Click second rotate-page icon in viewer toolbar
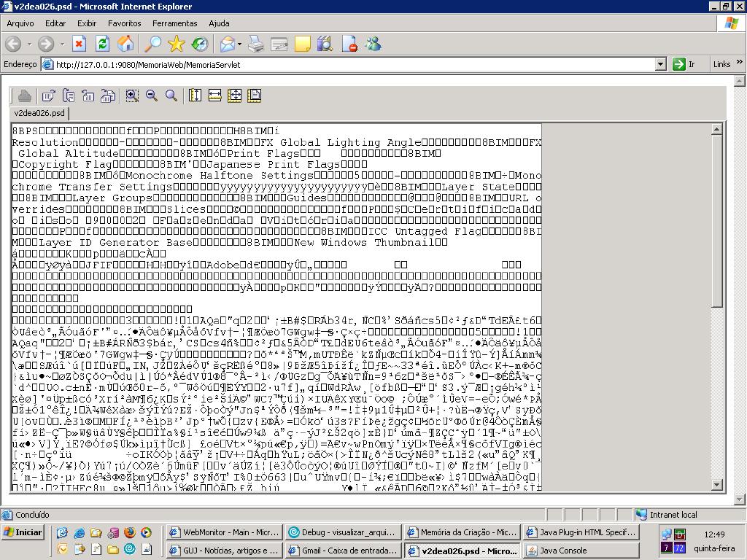Screen dimensions: 747x560 (68, 96)
